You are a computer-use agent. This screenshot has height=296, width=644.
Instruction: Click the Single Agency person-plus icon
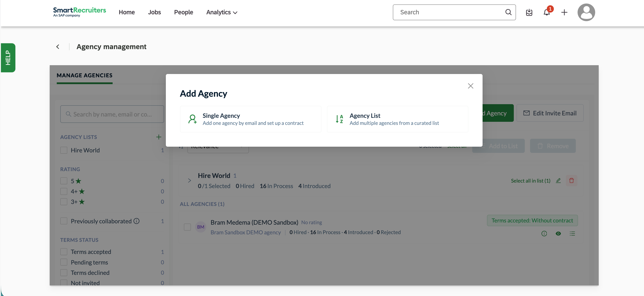pyautogui.click(x=192, y=119)
